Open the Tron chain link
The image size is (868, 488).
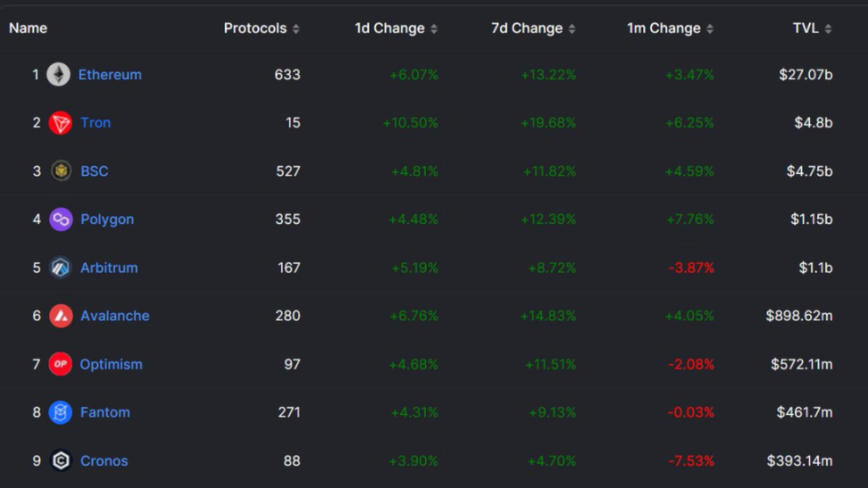96,123
